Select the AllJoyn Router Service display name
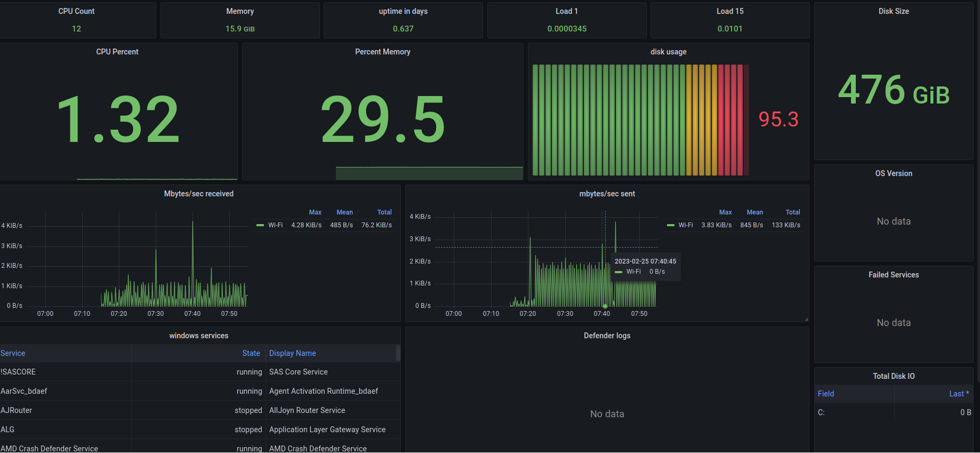The width and height of the screenshot is (980, 453). [307, 410]
